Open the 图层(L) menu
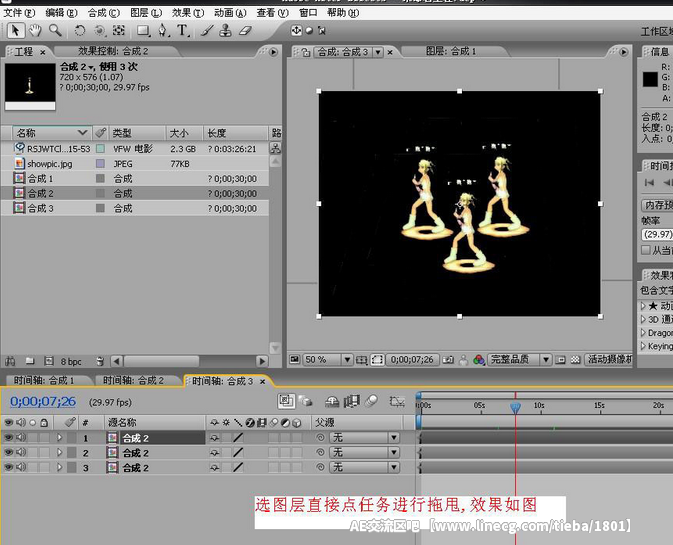673x545 pixels. click(146, 13)
